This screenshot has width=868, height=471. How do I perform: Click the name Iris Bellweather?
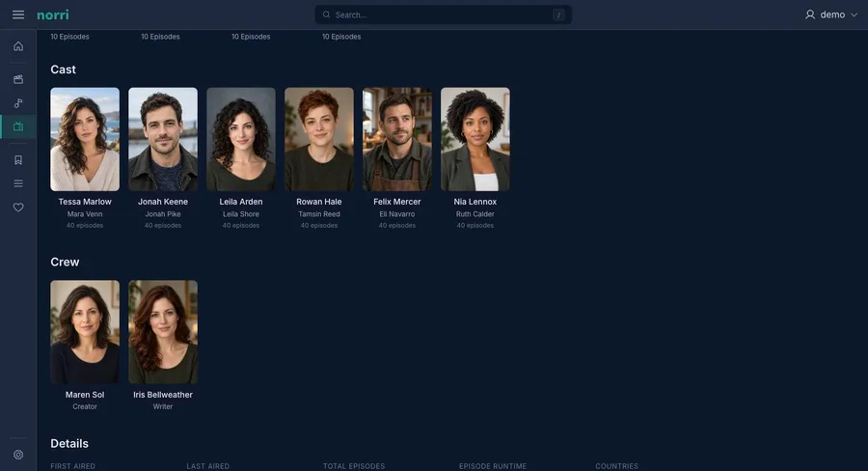[x=163, y=395]
